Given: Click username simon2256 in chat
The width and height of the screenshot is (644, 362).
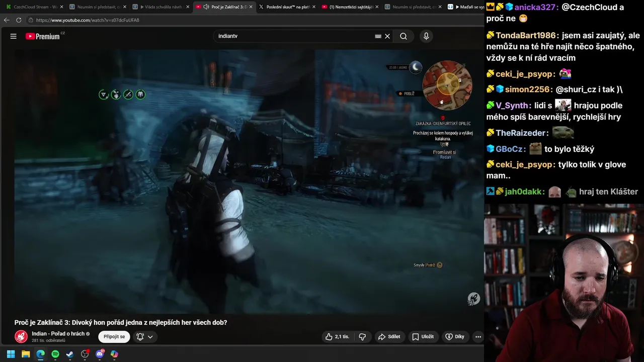Looking at the screenshot, I should point(527,89).
